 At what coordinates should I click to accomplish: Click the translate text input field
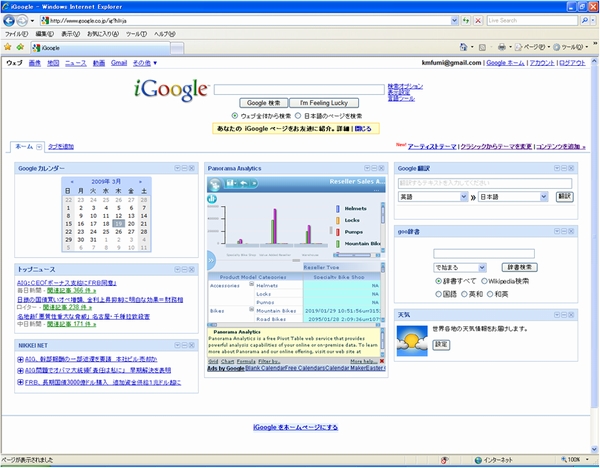[485, 183]
